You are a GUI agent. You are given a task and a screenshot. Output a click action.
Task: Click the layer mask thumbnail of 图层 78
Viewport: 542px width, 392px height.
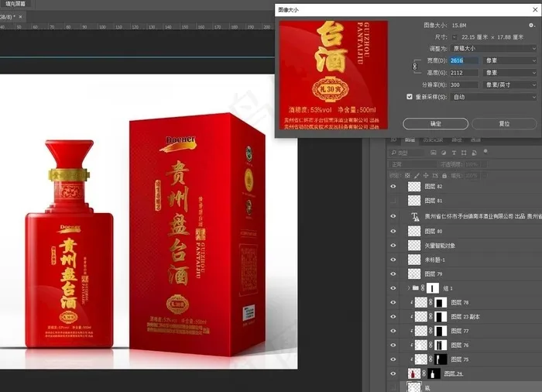[441, 303]
